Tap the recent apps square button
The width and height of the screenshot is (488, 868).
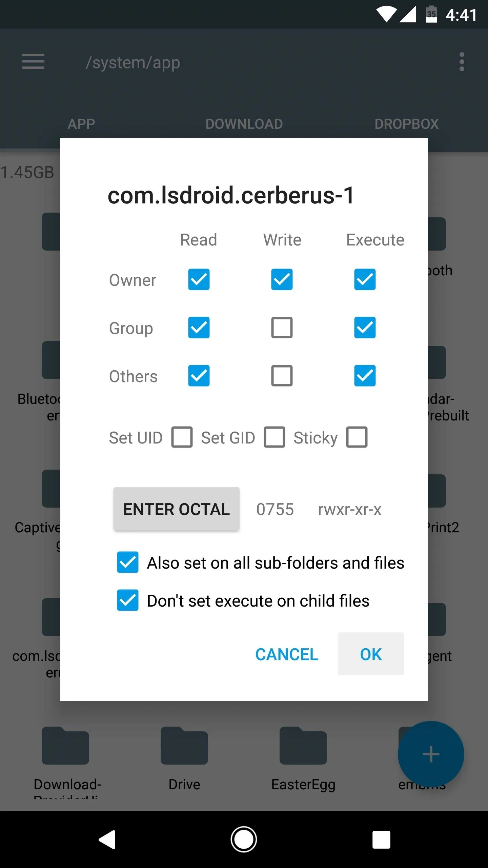click(381, 840)
